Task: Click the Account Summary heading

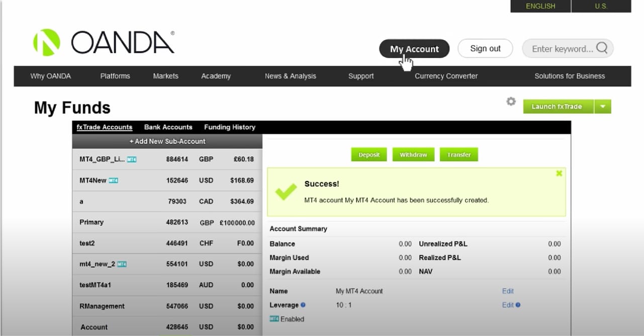Action: click(298, 229)
